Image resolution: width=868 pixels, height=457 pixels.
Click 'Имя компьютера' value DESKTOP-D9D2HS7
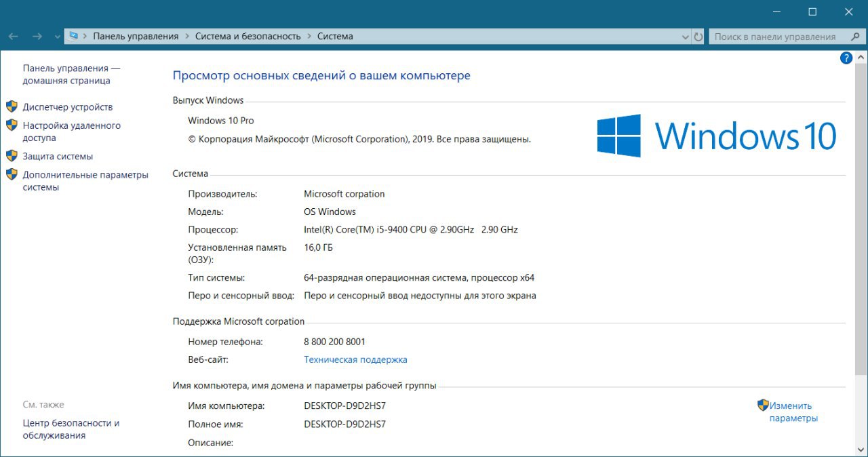click(345, 406)
